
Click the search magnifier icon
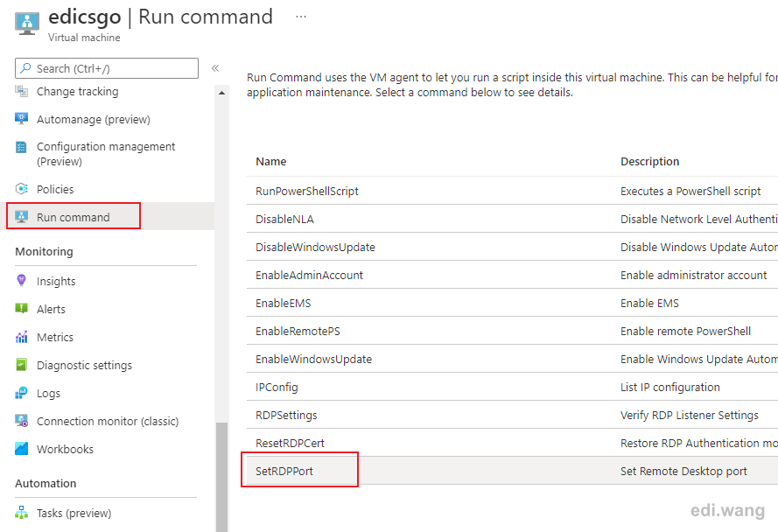(25, 68)
